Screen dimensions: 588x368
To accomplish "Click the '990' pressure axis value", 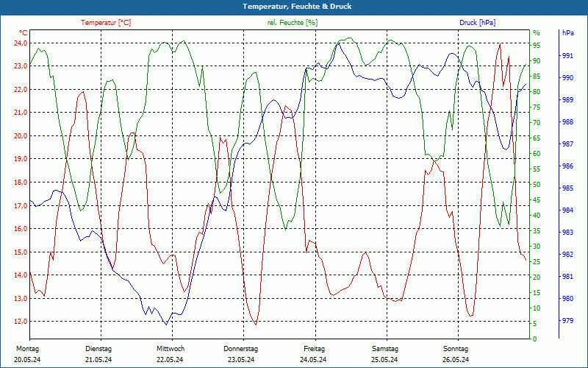I will (568, 78).
